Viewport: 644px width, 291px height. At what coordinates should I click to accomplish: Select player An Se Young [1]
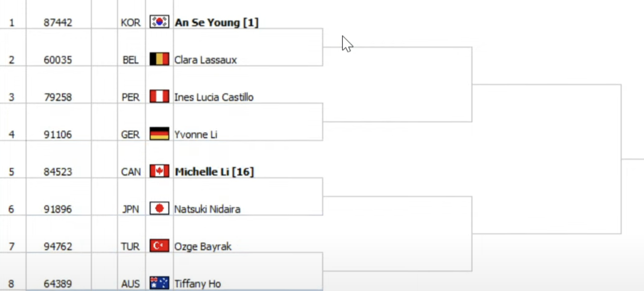(x=217, y=22)
